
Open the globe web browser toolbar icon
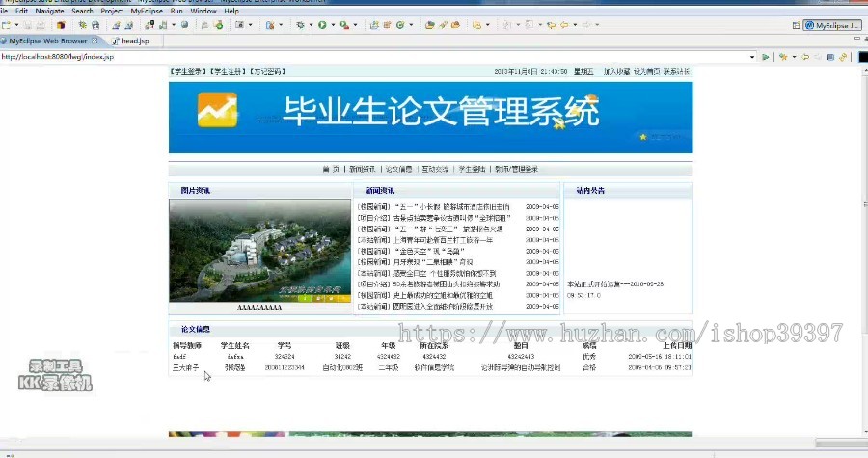(x=184, y=25)
